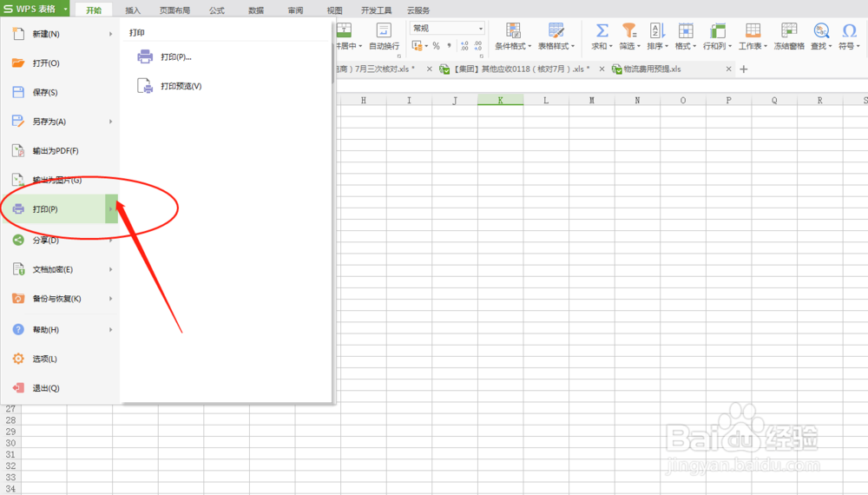Choose 退出(Q) to quit
Viewport: 868px width, 495px height.
pyautogui.click(x=60, y=388)
